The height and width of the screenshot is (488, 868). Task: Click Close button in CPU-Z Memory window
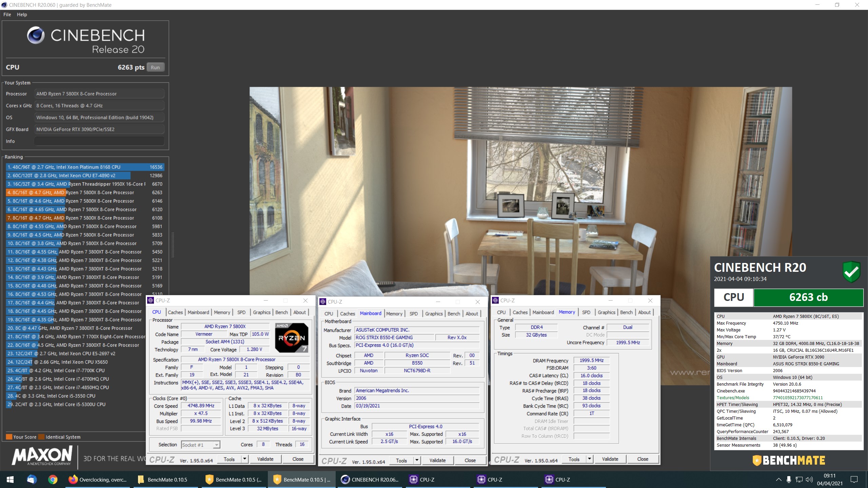643,459
